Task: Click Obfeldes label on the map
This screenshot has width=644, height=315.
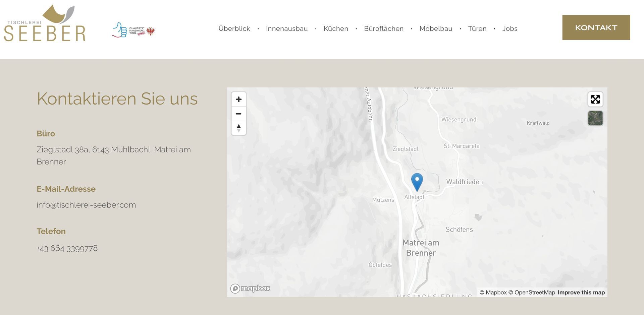Action: click(x=380, y=265)
